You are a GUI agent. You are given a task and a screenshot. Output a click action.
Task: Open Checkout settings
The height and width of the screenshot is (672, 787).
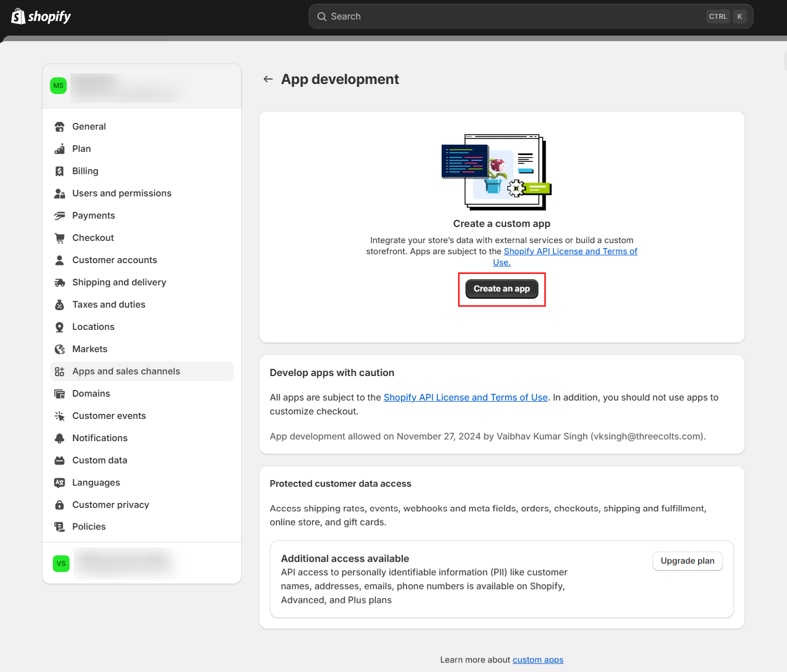click(x=142, y=238)
